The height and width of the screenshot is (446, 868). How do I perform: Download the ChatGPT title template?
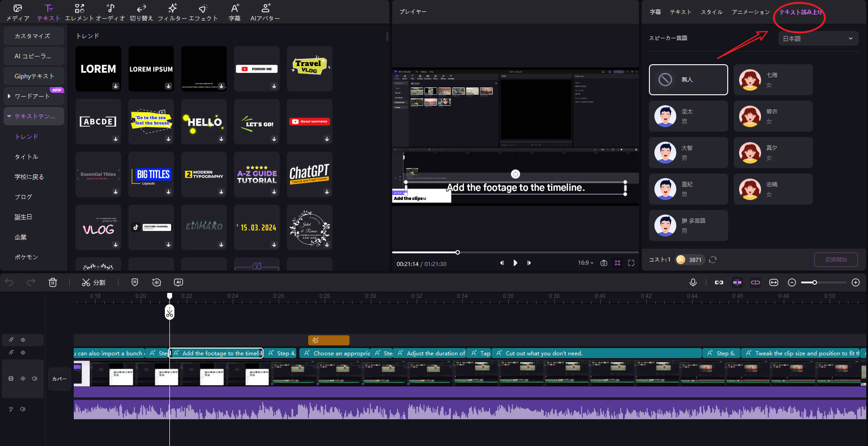(x=327, y=192)
